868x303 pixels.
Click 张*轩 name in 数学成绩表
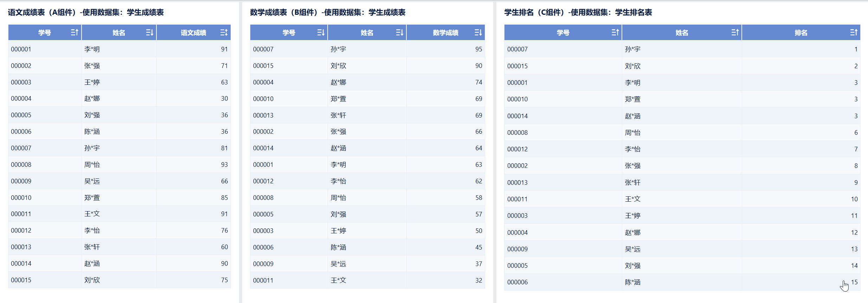339,115
